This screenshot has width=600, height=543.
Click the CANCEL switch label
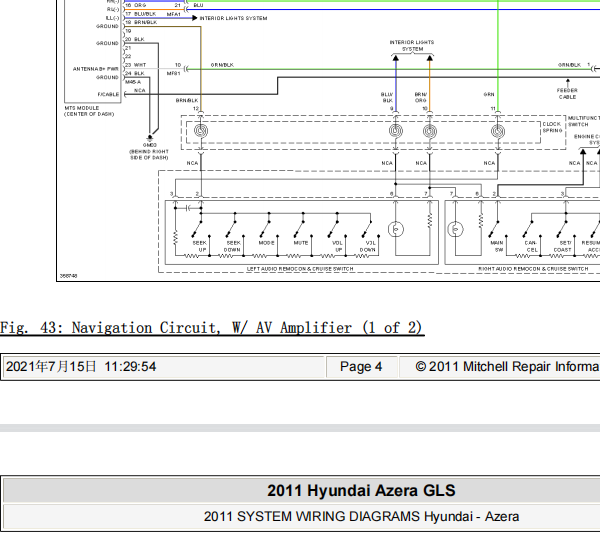click(531, 246)
